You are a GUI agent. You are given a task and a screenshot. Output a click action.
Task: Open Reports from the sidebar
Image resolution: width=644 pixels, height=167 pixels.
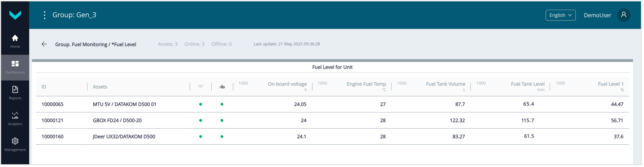(15, 93)
